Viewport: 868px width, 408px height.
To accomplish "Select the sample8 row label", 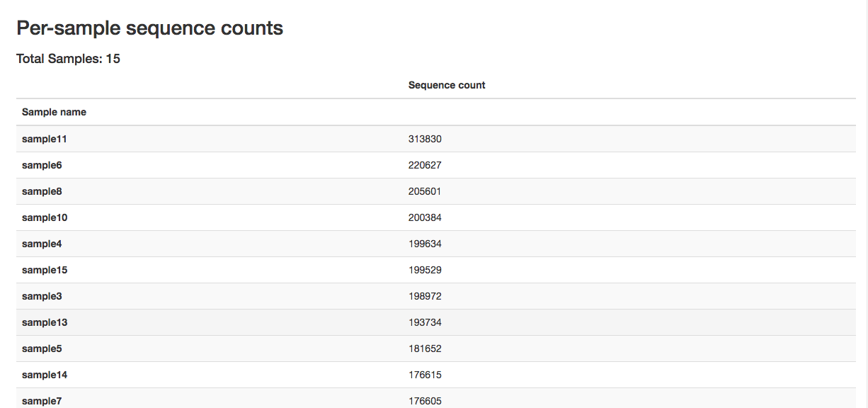I will coord(42,191).
